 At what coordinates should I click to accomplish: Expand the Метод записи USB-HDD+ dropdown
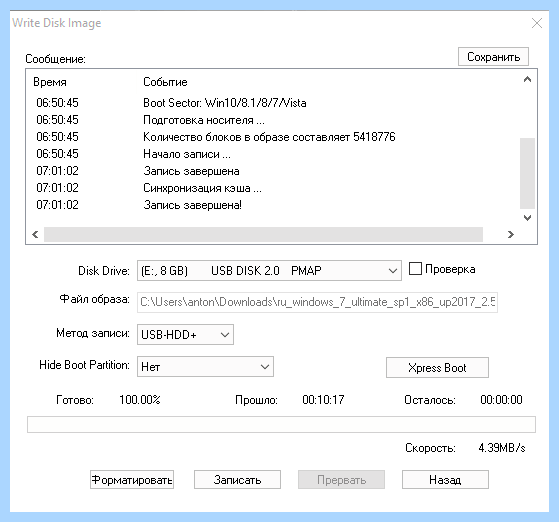[185, 334]
